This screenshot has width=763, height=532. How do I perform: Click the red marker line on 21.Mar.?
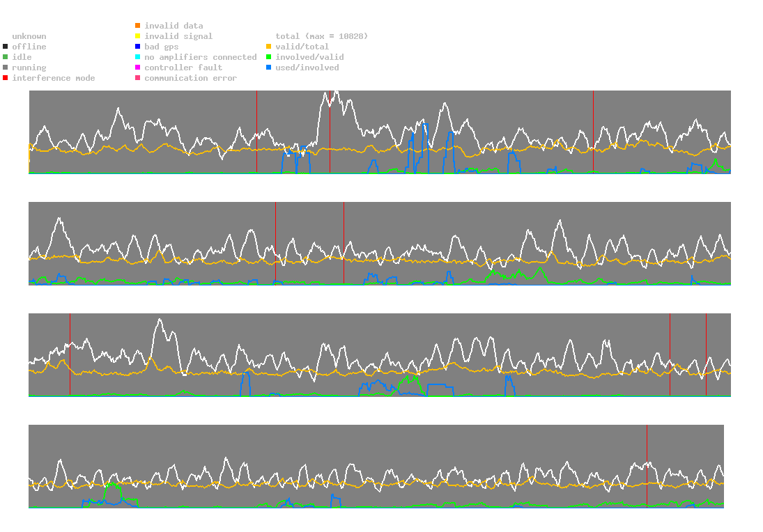pos(257,131)
